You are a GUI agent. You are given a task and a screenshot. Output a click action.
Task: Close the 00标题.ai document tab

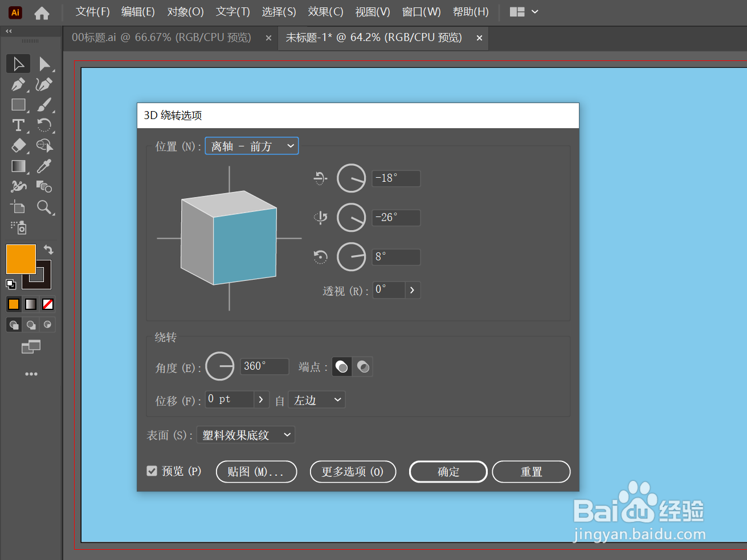tap(268, 38)
